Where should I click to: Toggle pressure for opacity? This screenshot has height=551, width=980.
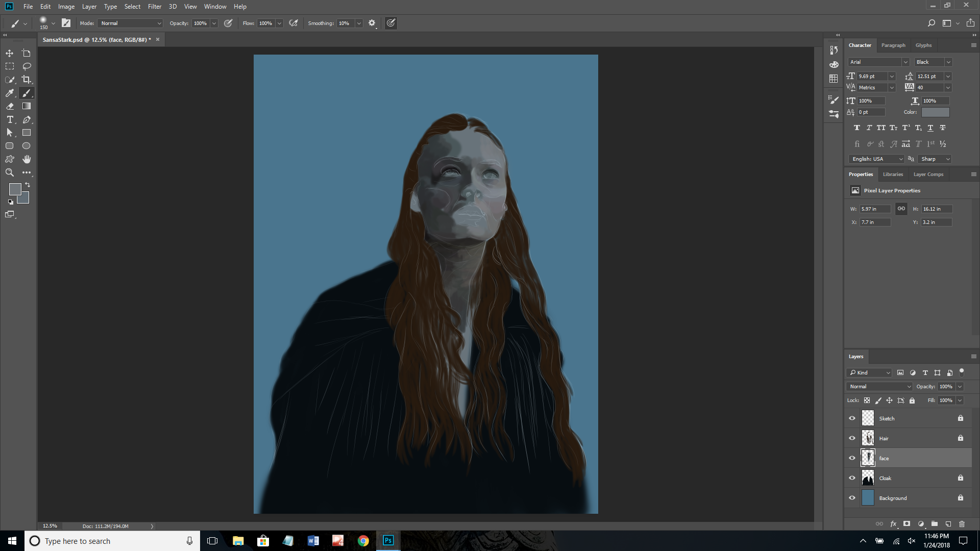[228, 23]
